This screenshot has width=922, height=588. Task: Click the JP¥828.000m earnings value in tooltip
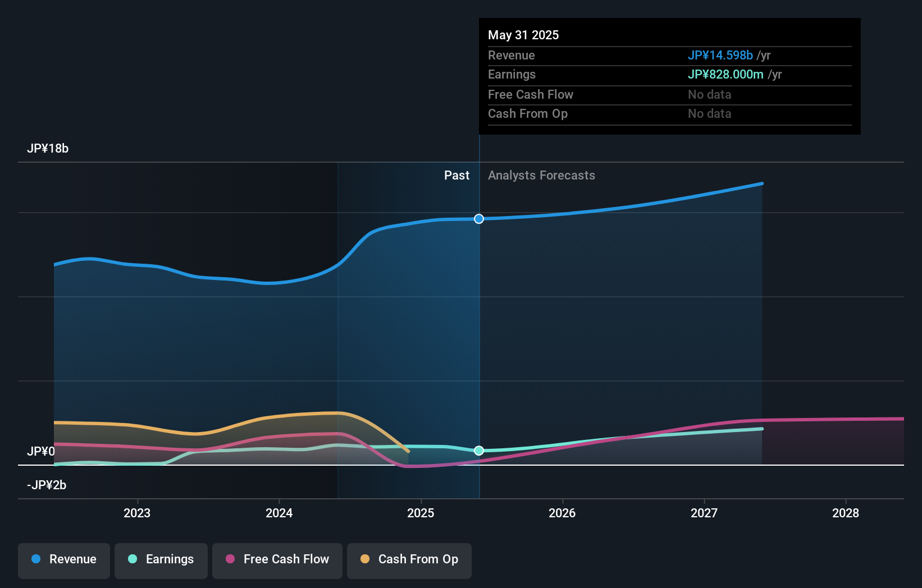click(x=725, y=75)
